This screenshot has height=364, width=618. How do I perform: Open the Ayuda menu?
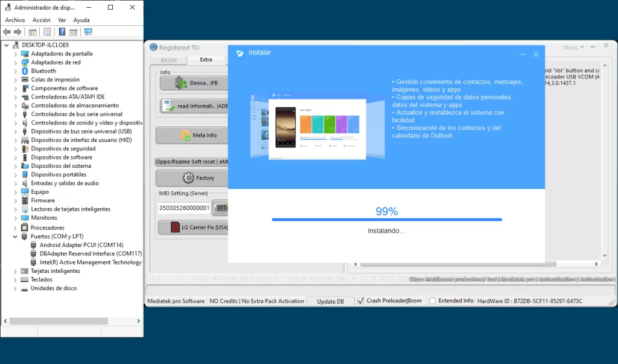click(81, 20)
